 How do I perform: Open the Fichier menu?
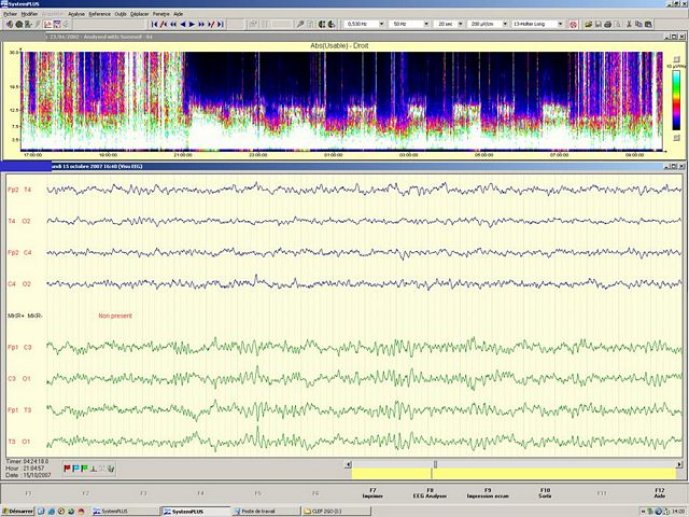10,14
